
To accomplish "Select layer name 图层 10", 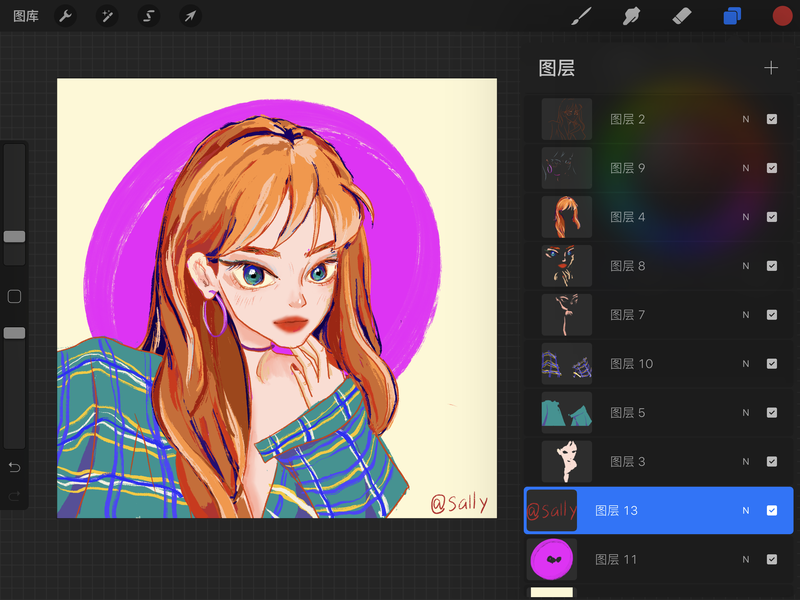I will 632,364.
